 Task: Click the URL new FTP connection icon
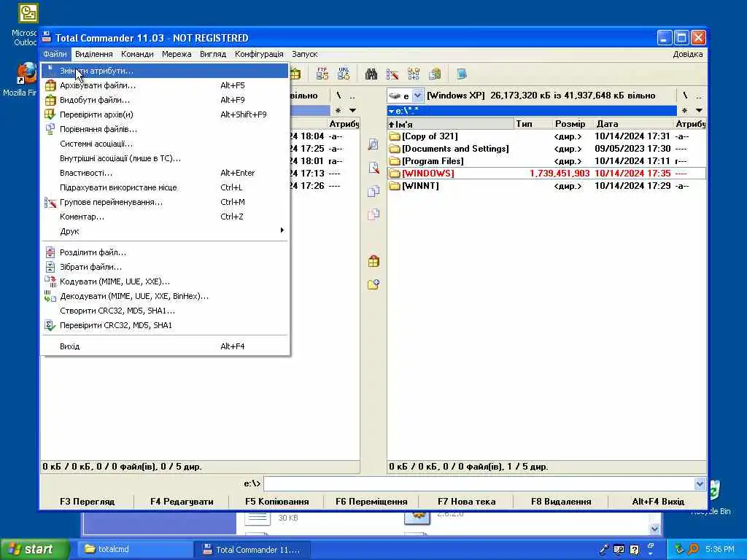click(x=344, y=74)
